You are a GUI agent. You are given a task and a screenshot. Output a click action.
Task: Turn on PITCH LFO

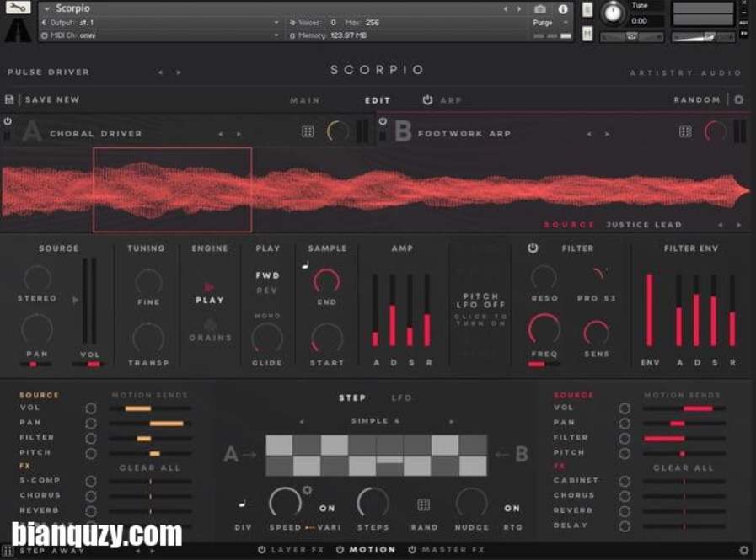[x=480, y=309]
